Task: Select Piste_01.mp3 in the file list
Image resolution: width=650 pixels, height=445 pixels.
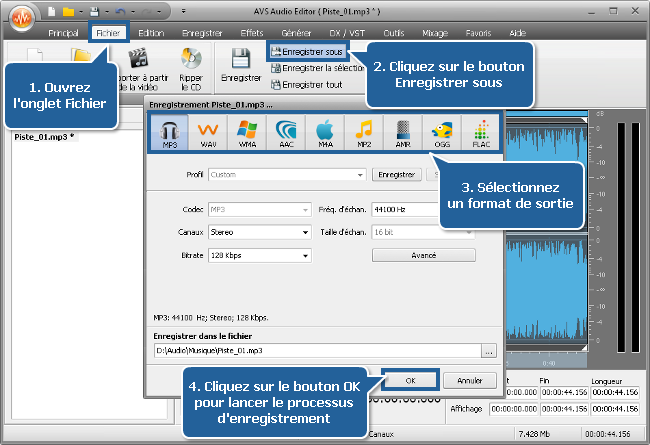Action: [x=44, y=137]
